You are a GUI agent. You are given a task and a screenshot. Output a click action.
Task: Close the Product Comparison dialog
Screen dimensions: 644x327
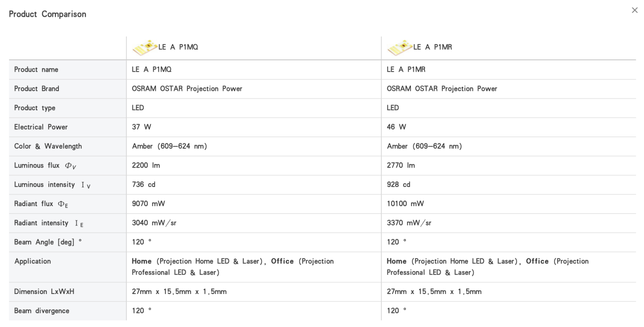(634, 10)
